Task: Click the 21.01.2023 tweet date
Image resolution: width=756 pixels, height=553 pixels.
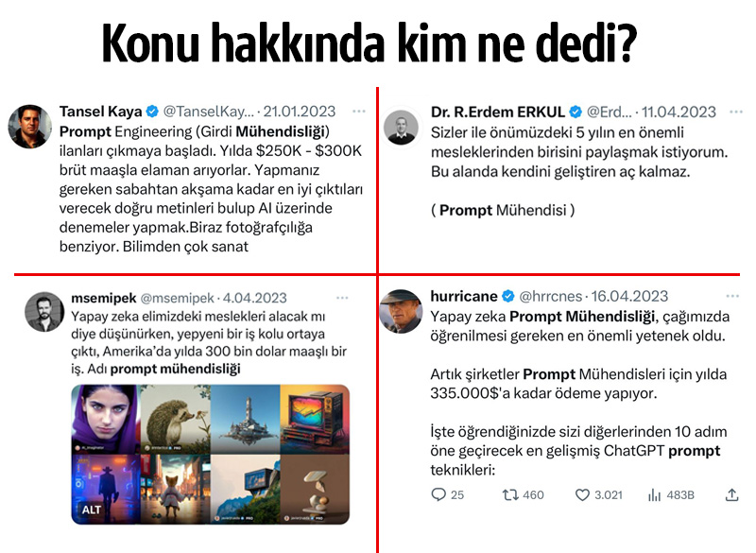Action: [x=299, y=112]
